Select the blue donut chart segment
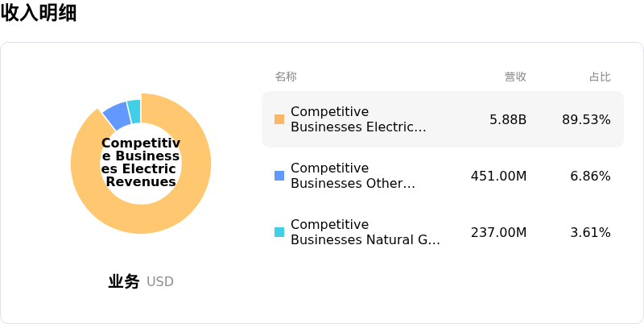Screen dimensions: 644x324 [117, 115]
